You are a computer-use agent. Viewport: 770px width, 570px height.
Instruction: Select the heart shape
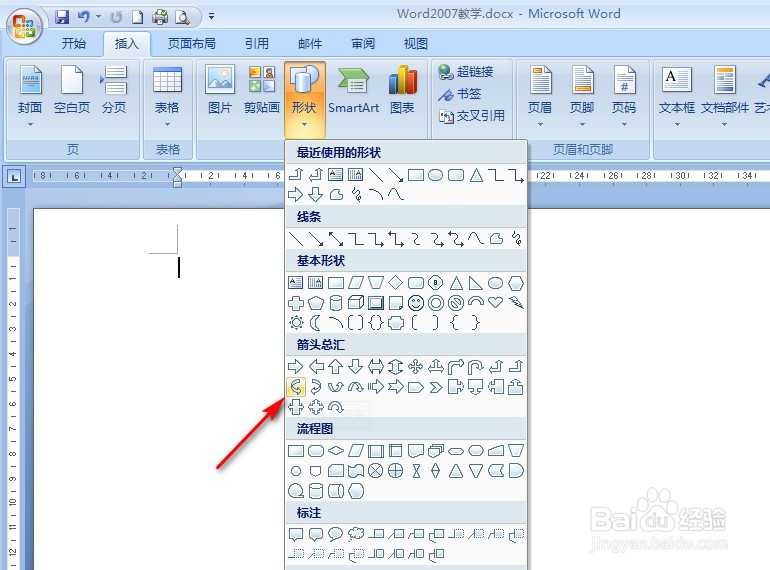pyautogui.click(x=495, y=302)
